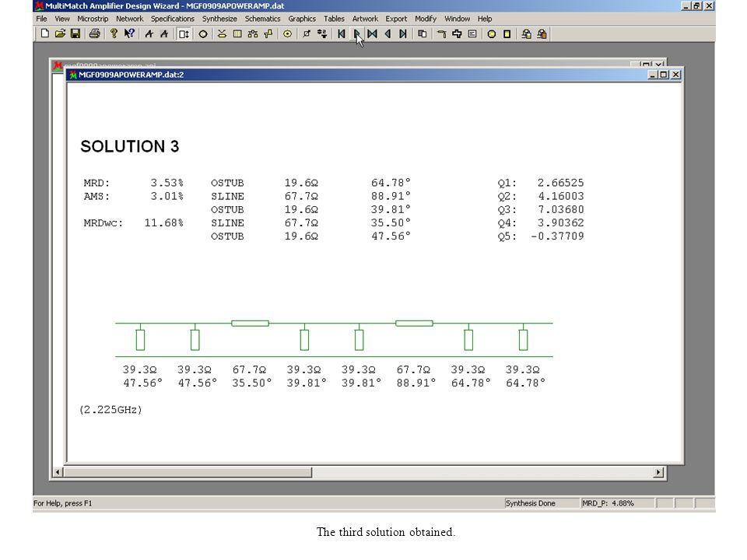Click the Q2 value 4.16003
This screenshot has width=747, height=560.
pos(561,196)
